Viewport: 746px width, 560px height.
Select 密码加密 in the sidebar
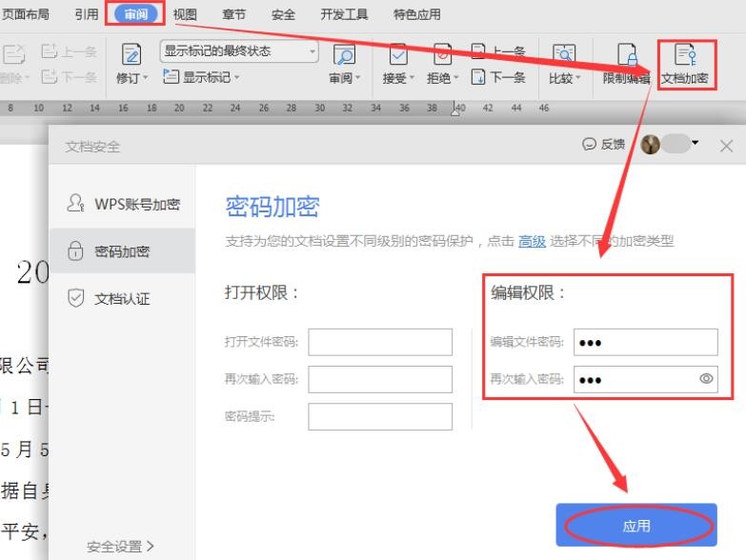tap(122, 251)
